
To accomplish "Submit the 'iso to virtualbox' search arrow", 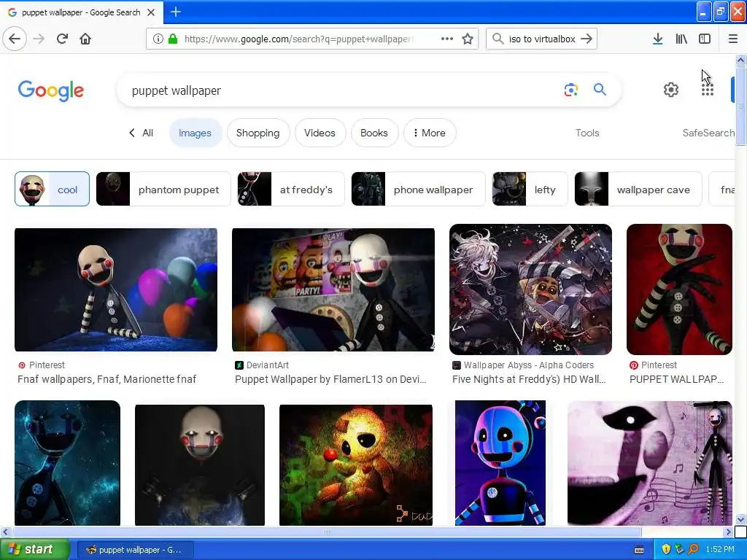I will pos(587,39).
